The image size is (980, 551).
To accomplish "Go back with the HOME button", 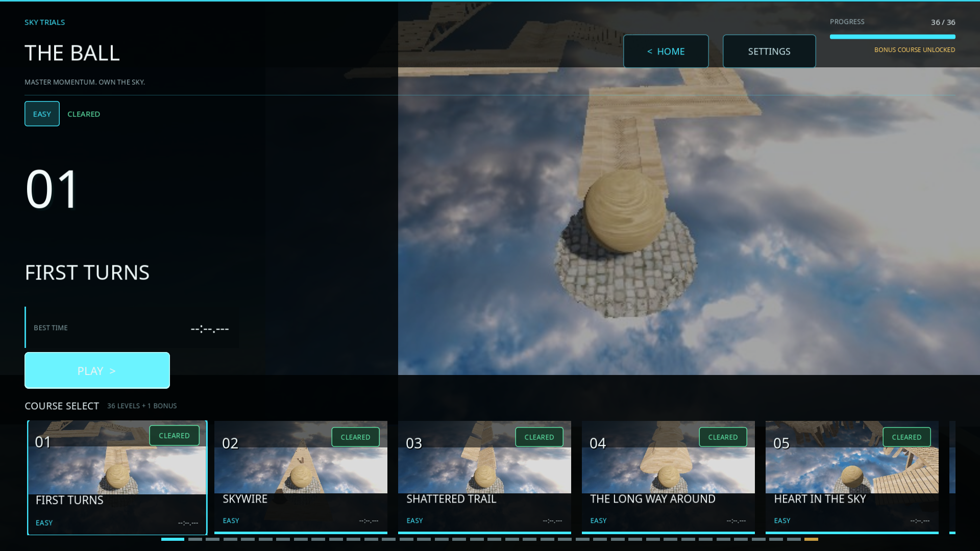I will tap(666, 51).
